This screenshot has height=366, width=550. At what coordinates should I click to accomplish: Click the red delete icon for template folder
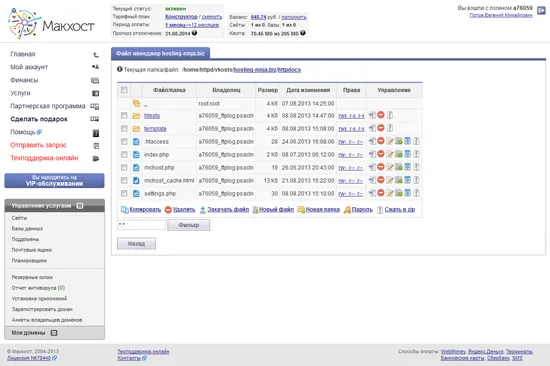click(381, 128)
